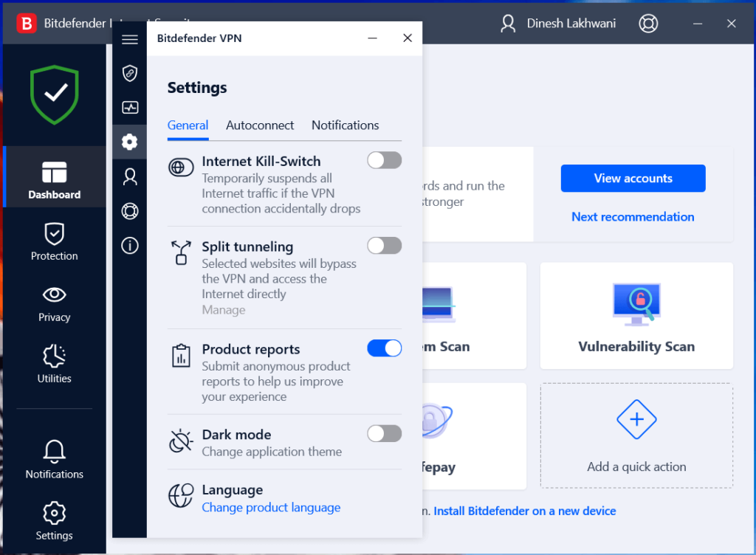Open the support lifebuoy in title bar

648,23
